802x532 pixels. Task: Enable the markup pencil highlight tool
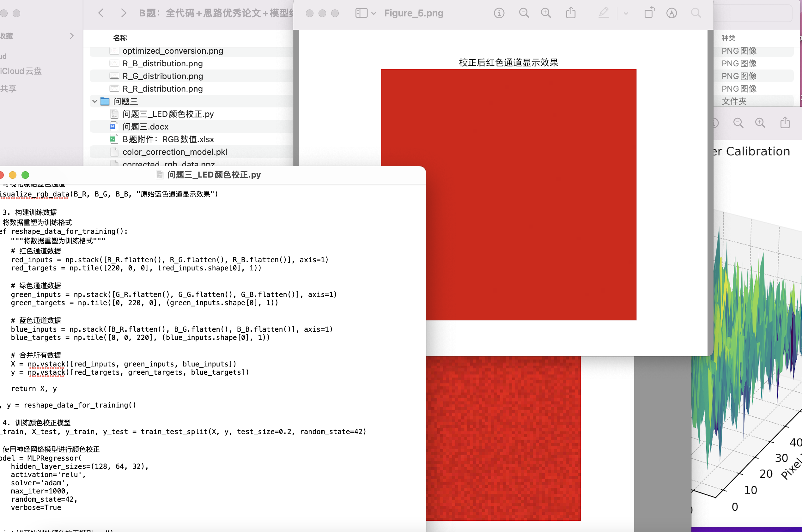click(604, 13)
